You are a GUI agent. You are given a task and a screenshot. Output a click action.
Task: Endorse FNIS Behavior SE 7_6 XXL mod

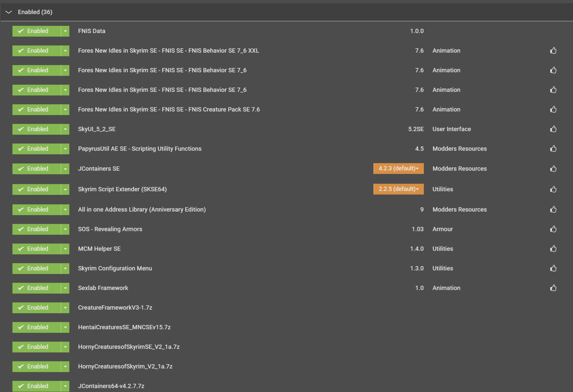(x=553, y=50)
